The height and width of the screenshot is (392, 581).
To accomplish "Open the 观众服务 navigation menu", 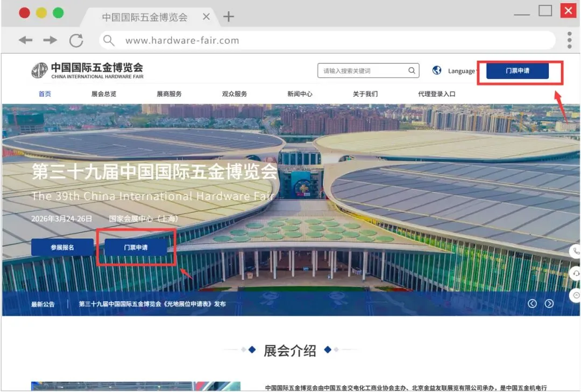I will click(235, 94).
